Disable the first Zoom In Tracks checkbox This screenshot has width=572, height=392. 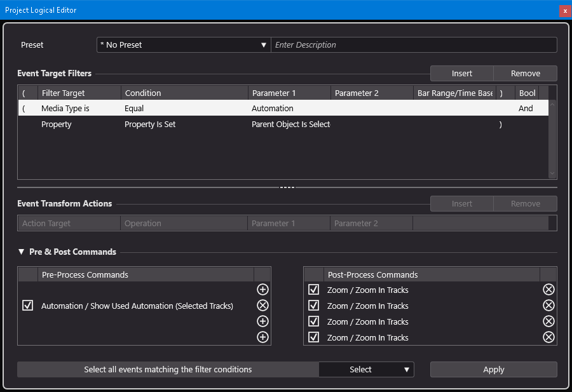coord(313,290)
